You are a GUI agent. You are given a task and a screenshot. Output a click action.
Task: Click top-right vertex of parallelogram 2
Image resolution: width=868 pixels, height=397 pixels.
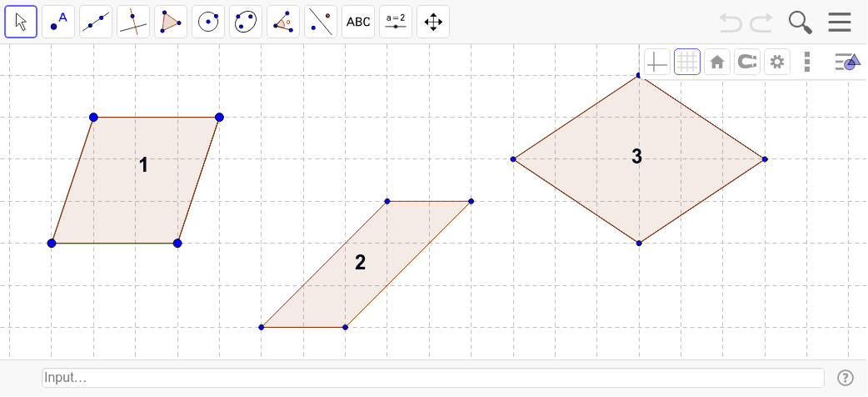tap(471, 201)
